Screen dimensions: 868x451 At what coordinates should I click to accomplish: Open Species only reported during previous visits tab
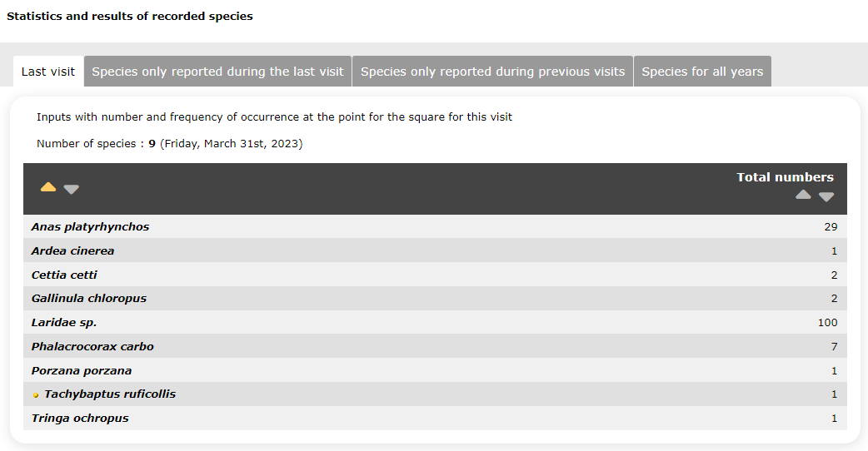tap(492, 72)
